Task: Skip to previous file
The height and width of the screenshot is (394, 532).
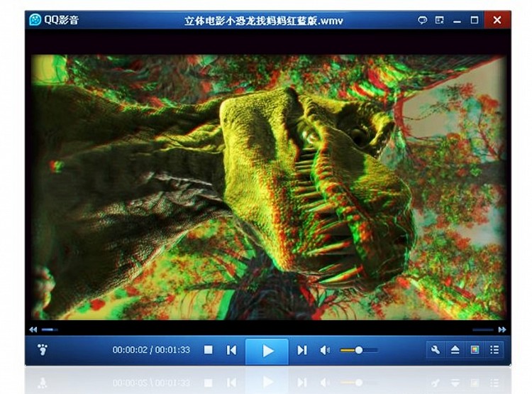Action: [x=231, y=350]
